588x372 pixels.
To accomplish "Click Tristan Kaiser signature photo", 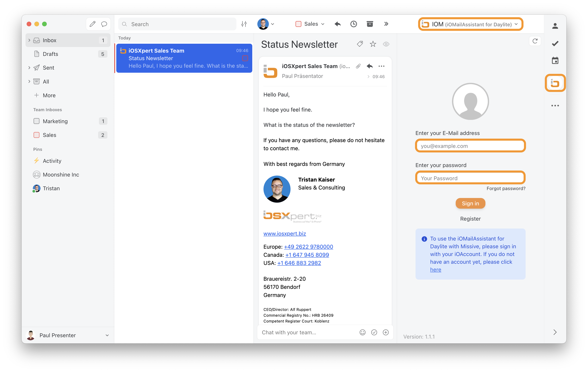I will pyautogui.click(x=277, y=189).
